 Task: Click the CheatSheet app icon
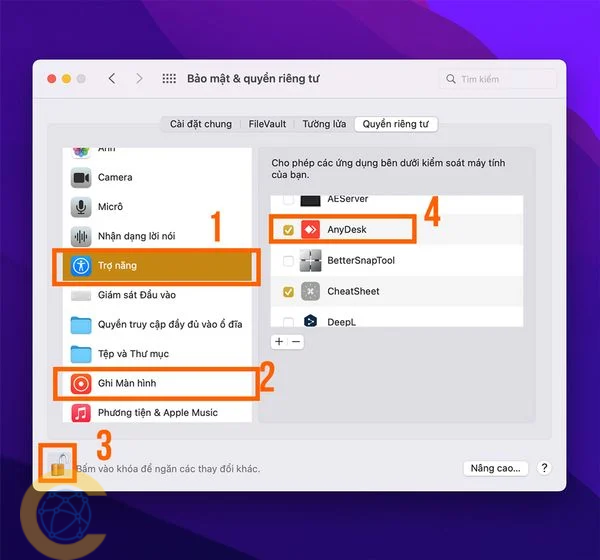tap(310, 291)
